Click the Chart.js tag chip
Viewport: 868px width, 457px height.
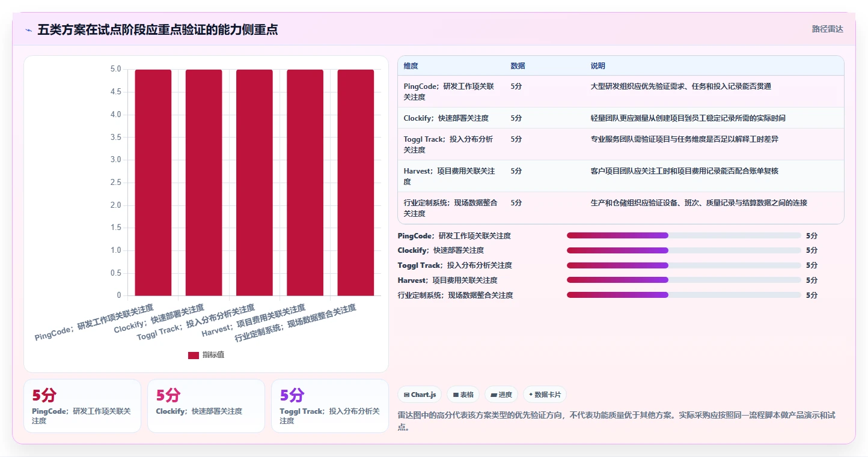click(x=420, y=395)
